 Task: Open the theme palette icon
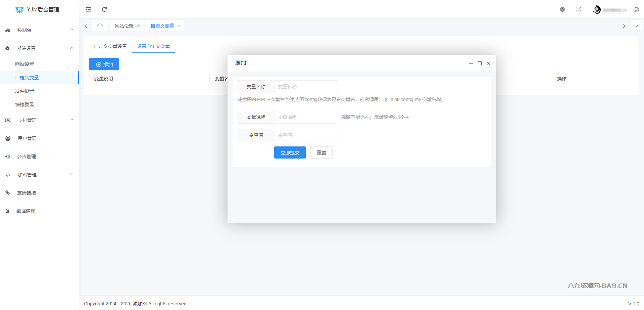[636, 9]
